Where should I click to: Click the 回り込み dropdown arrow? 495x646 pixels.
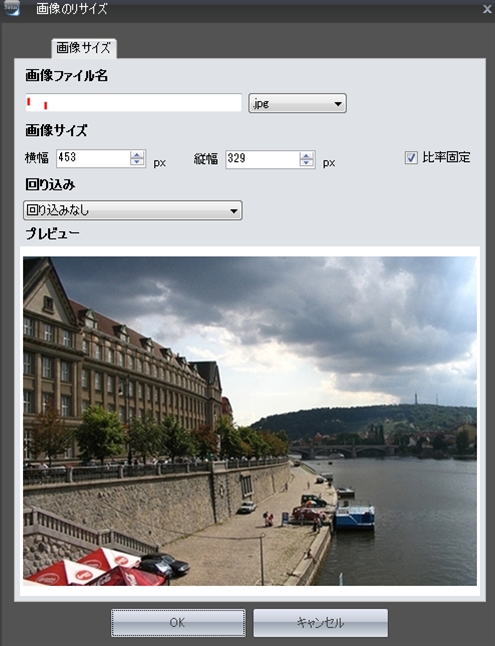234,211
